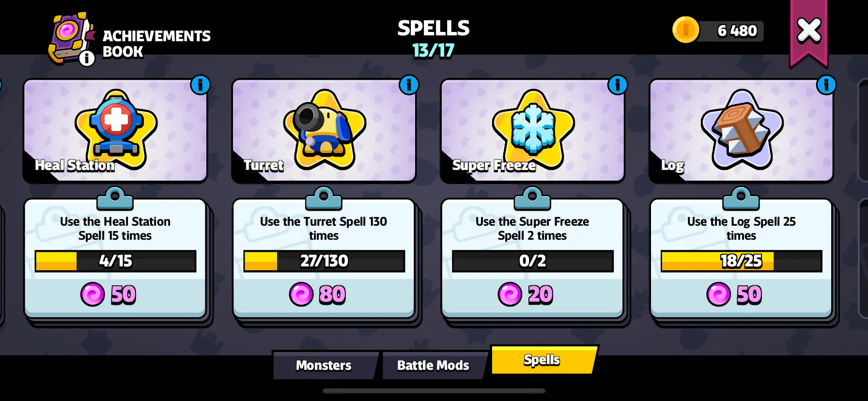Open info for the Heal Station spell
Image resolution: width=868 pixels, height=401 pixels.
point(200,85)
